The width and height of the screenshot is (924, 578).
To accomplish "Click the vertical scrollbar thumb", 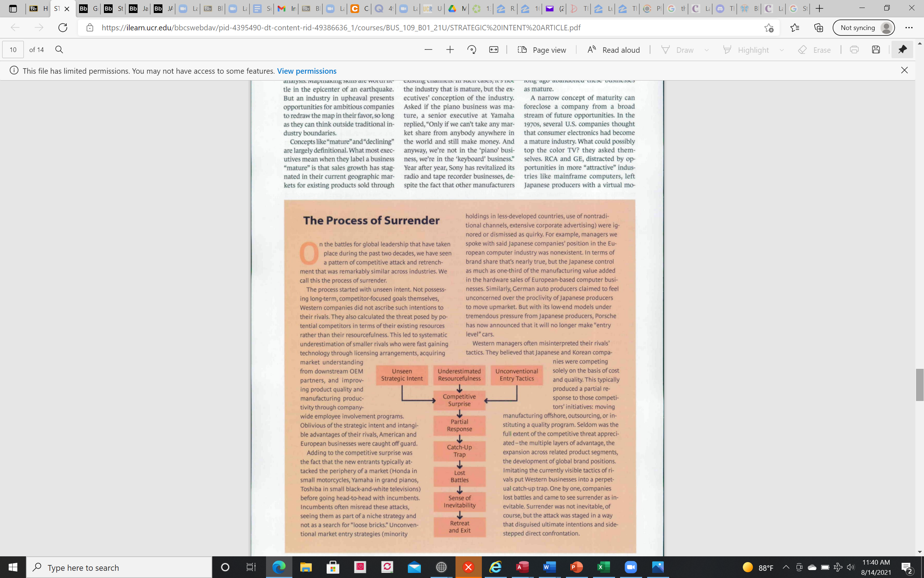I will coord(919,385).
